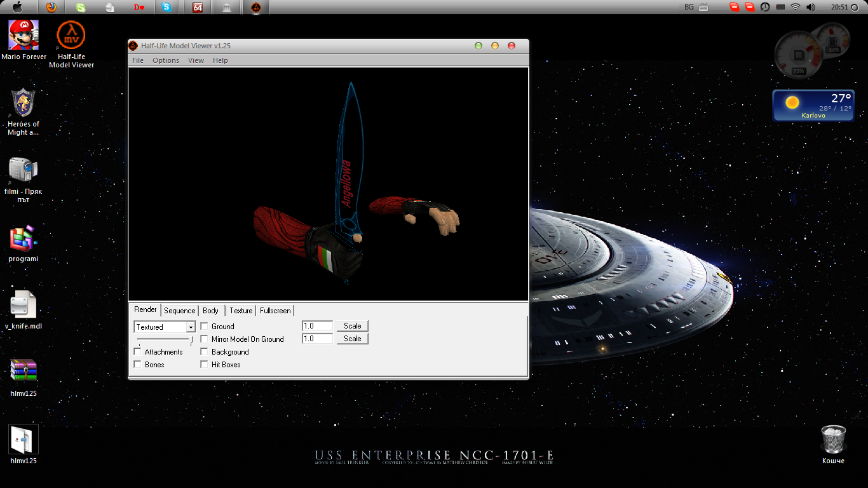Image resolution: width=868 pixels, height=488 pixels.
Task: Close the Half-Life Model Viewer window
Action: (512, 46)
